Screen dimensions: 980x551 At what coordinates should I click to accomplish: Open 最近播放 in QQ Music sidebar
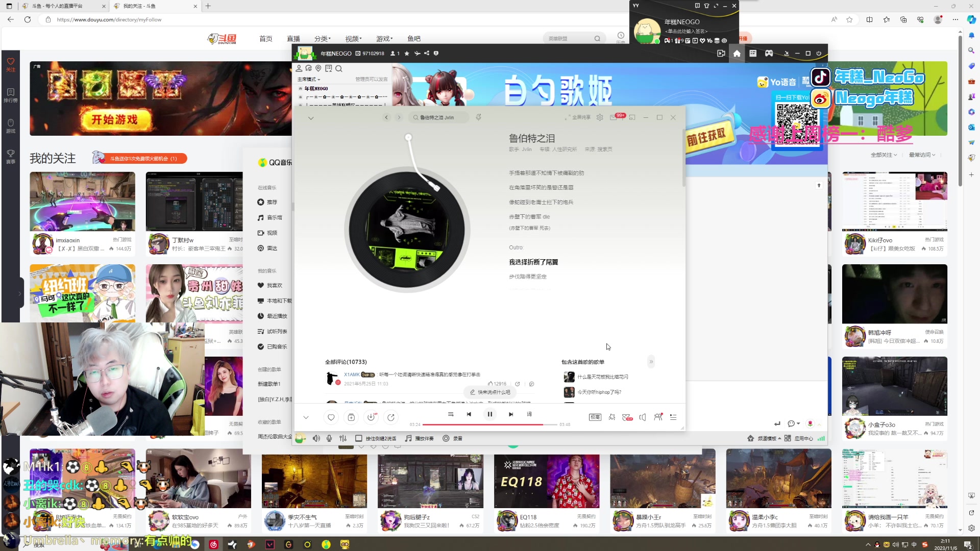(x=273, y=316)
